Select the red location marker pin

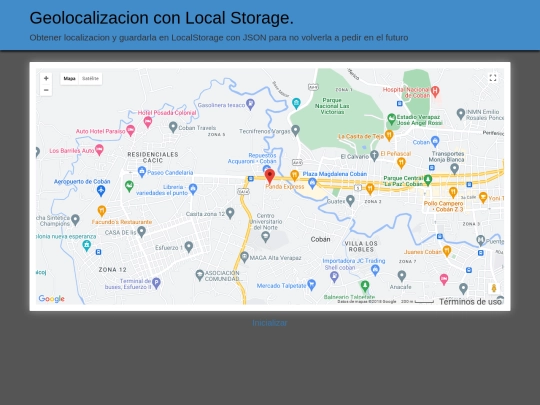click(x=270, y=177)
